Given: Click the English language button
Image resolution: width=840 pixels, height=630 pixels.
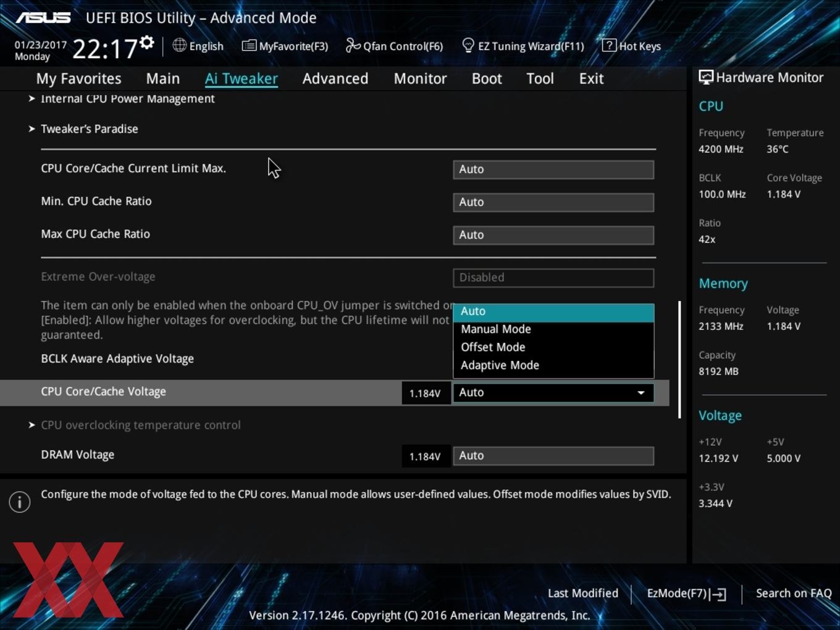Looking at the screenshot, I should click(206, 46).
